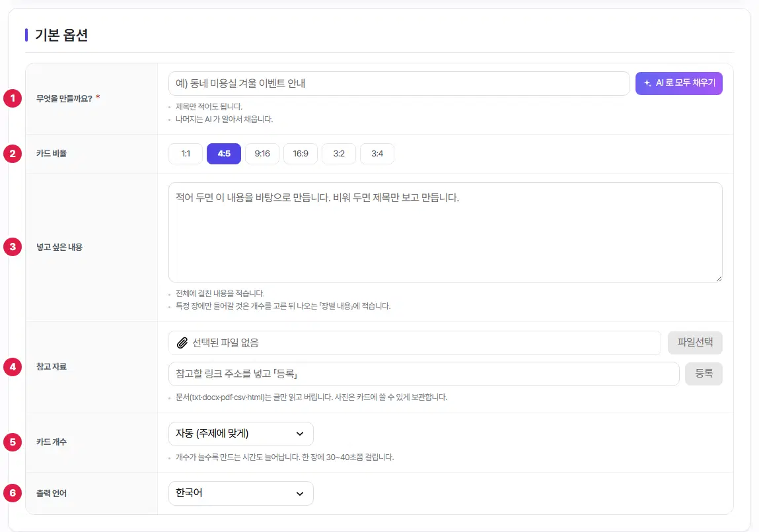Click the hint about 문서(txt·docx·pdf·csv·html)
The image size is (759, 532).
click(311, 397)
